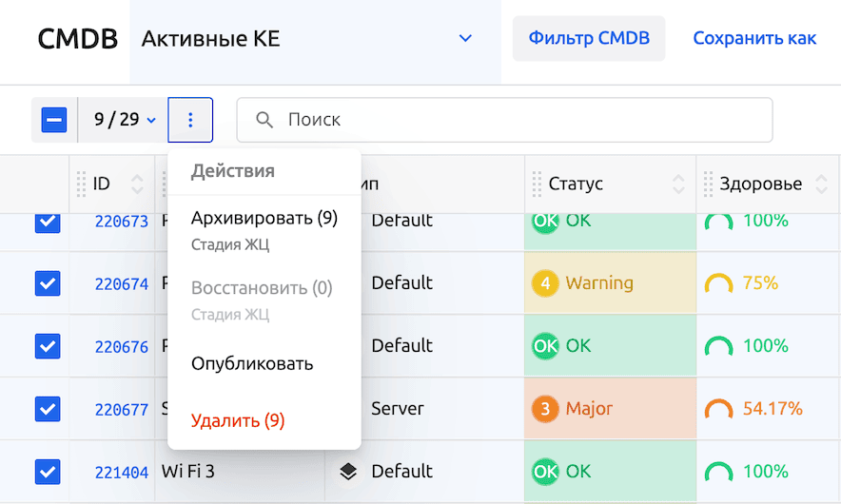Click the magnifier icon in search field
Image resolution: width=841 pixels, height=504 pixels.
click(x=264, y=120)
